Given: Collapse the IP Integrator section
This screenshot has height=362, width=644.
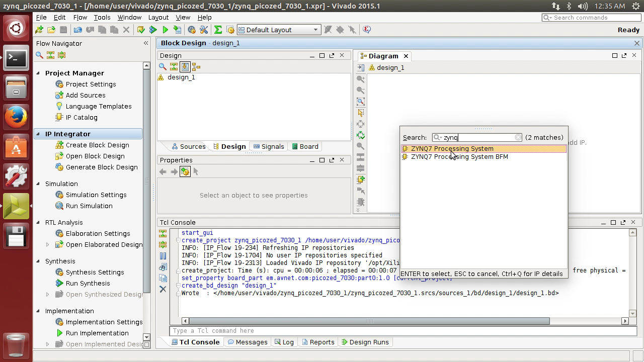Looking at the screenshot, I should 38,134.
